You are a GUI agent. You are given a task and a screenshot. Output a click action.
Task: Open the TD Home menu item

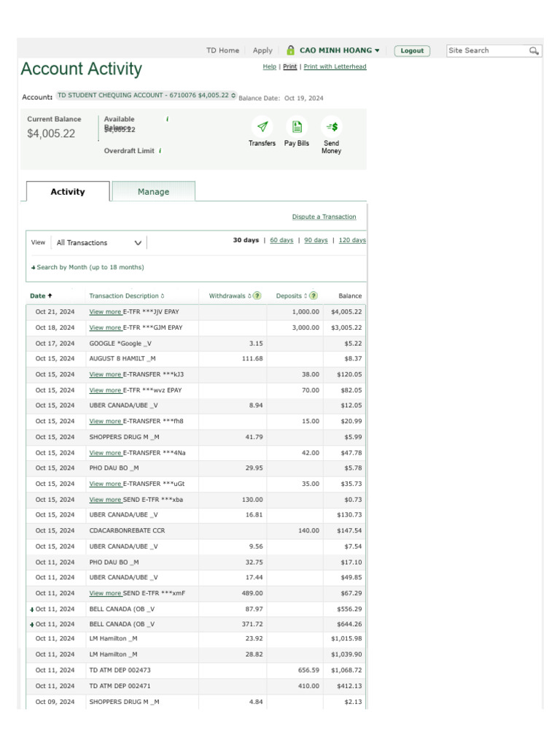coord(222,50)
